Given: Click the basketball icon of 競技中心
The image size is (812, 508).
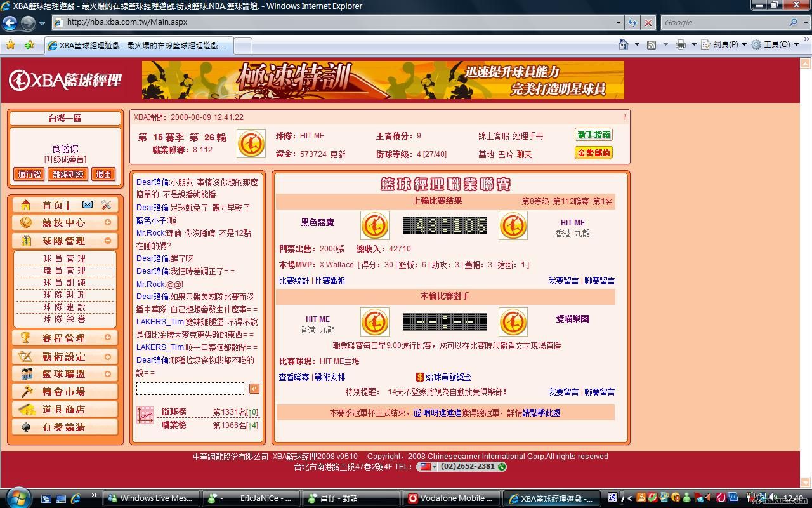Looking at the screenshot, I should 26,222.
